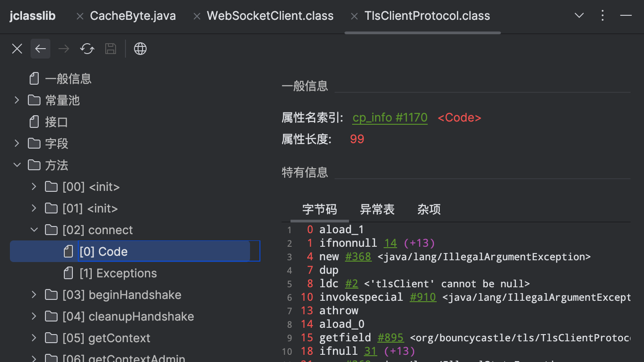Switch to the 异常表 tab

pyautogui.click(x=377, y=209)
